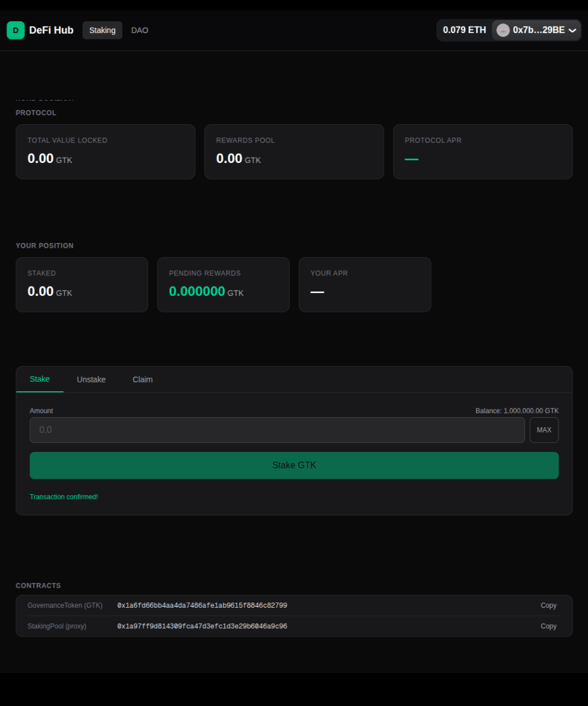Click the StakingPool (proxy) label
The width and height of the screenshot is (588, 706).
coord(57,627)
